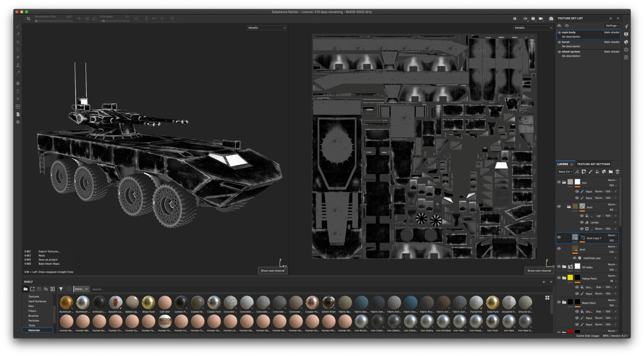Image resolution: width=644 pixels, height=356 pixels.
Task: Toggle visibility of matfinish_raw effect
Action: tap(575, 258)
